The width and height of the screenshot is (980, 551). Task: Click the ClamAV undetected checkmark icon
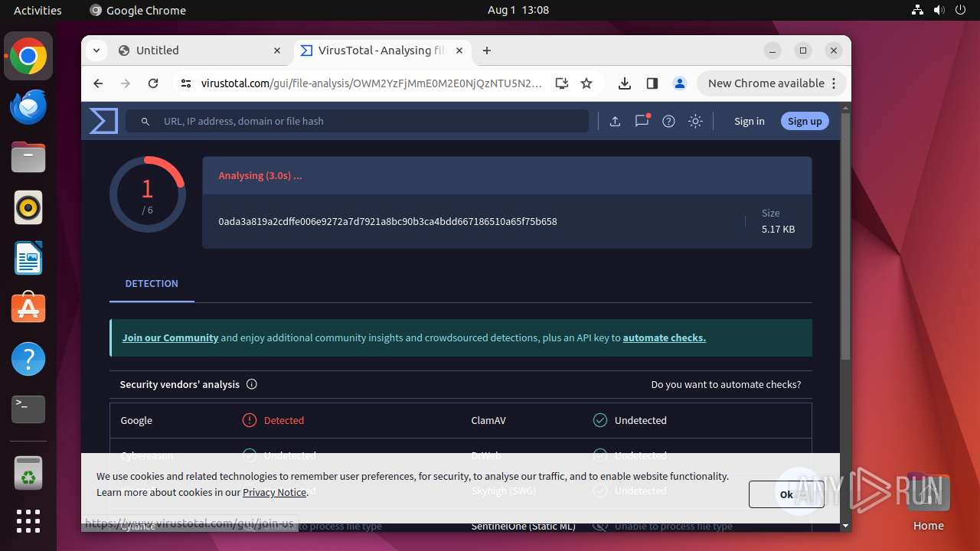point(600,420)
